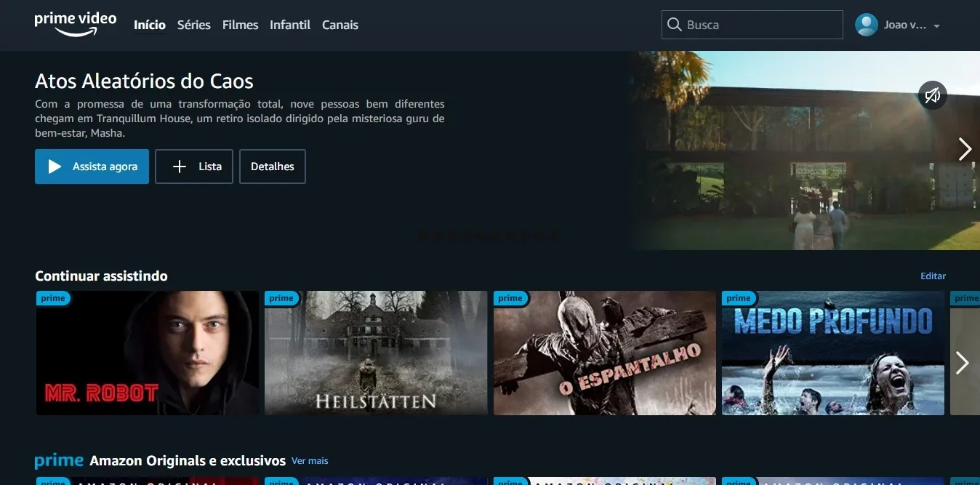The width and height of the screenshot is (980, 485).
Task: Add the title to Lista
Action: point(194,167)
